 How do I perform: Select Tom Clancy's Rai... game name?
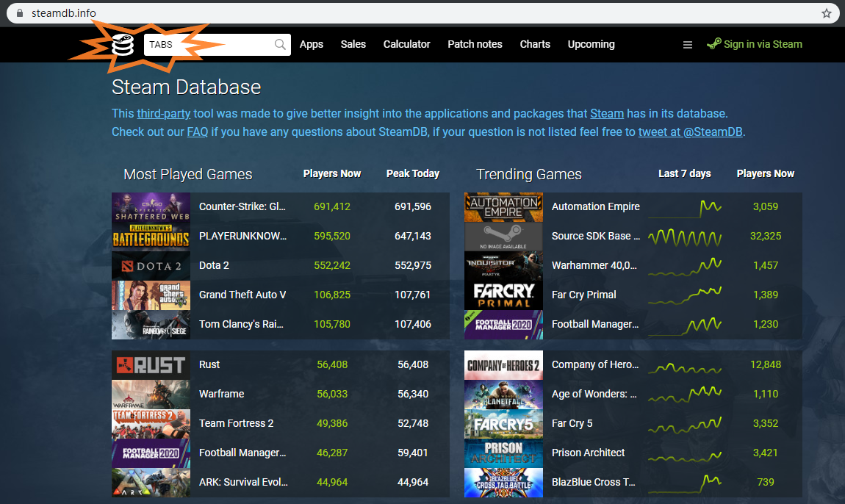[241, 324]
